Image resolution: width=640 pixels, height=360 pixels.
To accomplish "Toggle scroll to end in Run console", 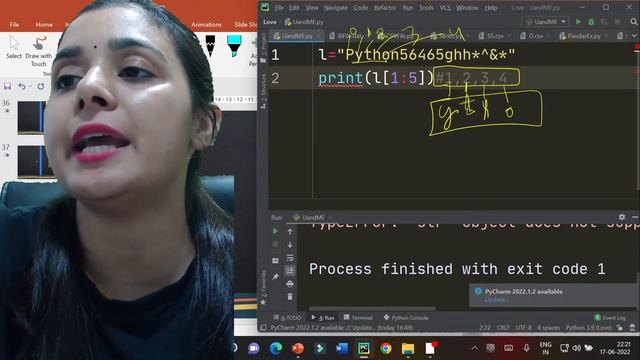I will pos(290,270).
